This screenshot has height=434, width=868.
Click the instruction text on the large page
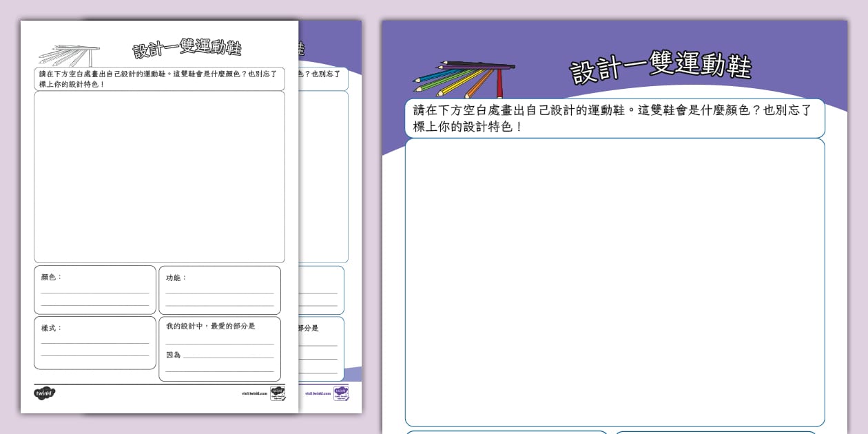613,118
